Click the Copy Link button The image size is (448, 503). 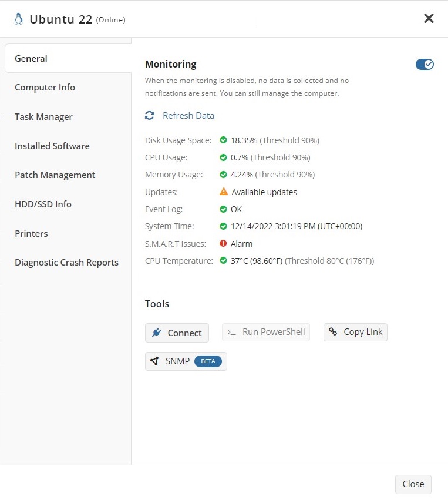coord(355,332)
